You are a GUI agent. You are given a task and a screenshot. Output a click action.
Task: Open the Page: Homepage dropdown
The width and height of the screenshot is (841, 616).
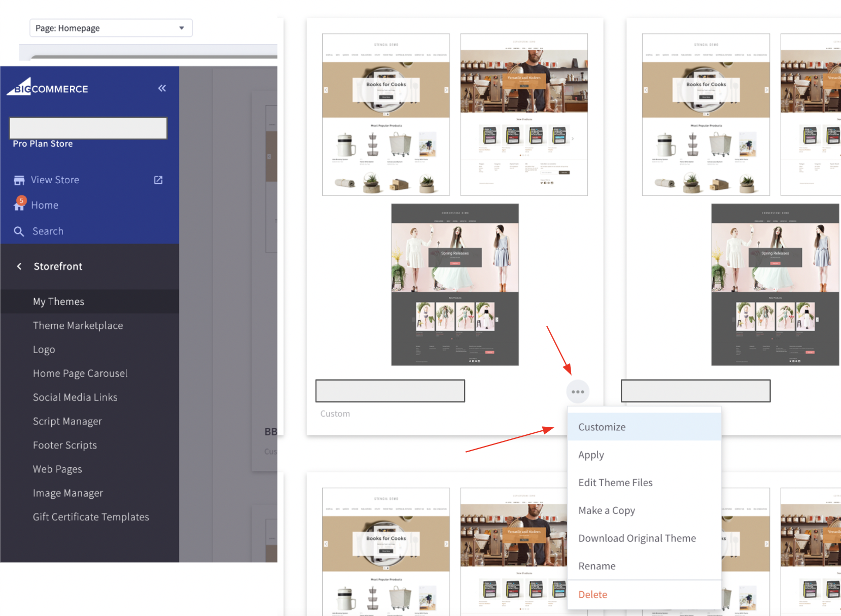(x=111, y=28)
